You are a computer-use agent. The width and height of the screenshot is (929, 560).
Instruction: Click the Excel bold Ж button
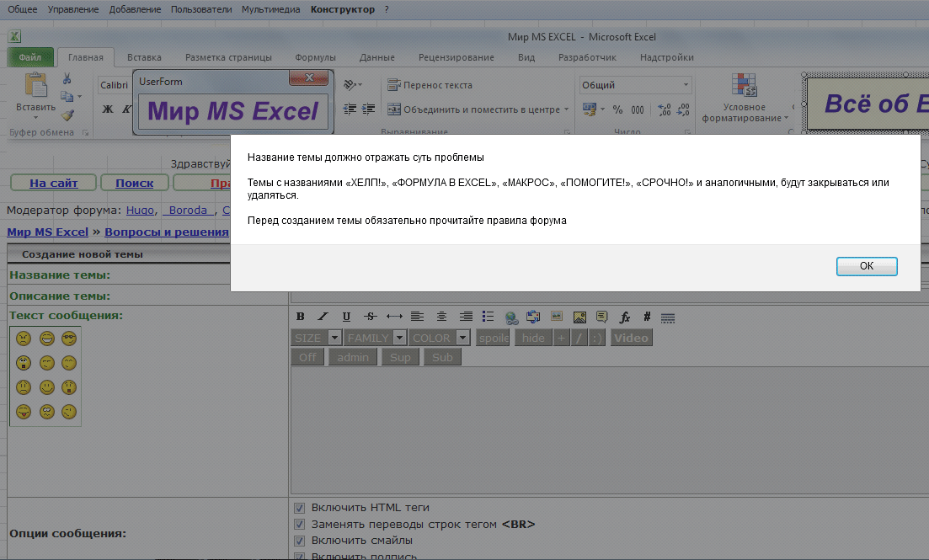[108, 109]
